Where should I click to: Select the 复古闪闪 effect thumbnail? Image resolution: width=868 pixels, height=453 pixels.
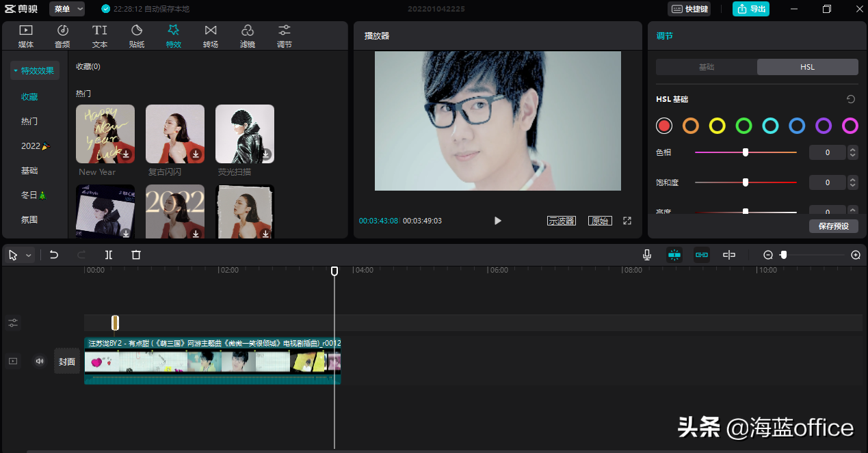click(175, 134)
